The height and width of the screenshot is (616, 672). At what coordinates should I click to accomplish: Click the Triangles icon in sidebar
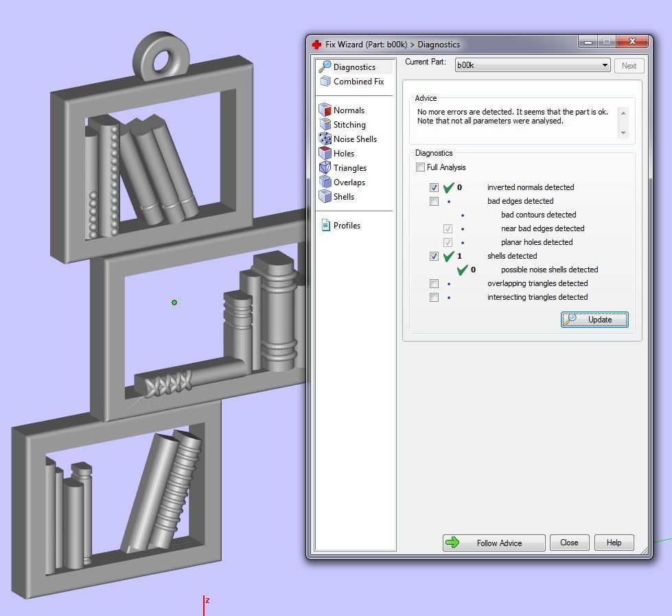click(325, 167)
